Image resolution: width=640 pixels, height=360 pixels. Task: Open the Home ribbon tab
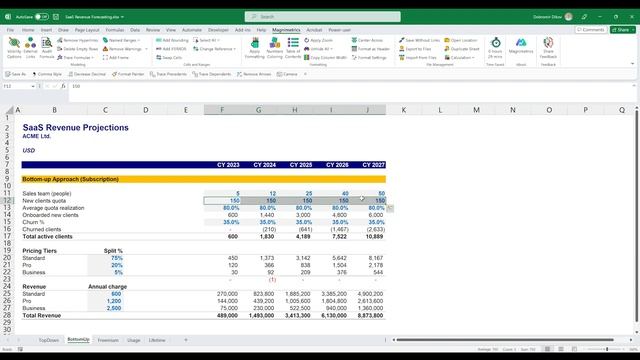(28, 30)
